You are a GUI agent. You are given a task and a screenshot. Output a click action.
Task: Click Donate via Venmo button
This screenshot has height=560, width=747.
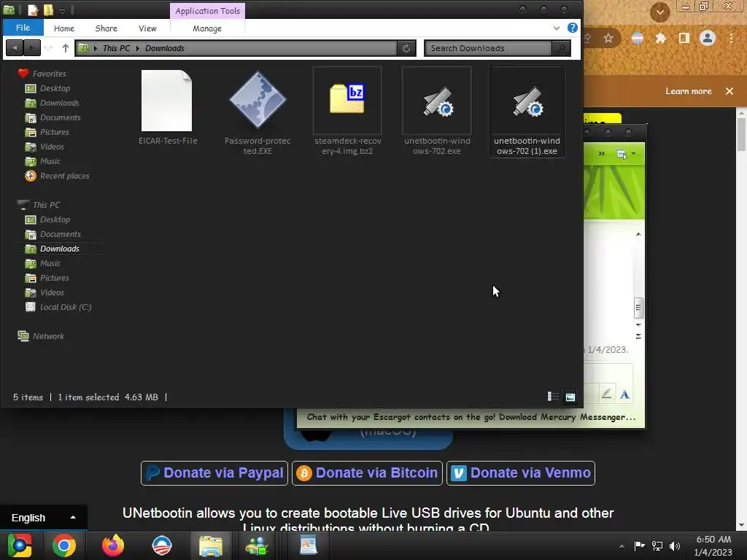tap(521, 472)
